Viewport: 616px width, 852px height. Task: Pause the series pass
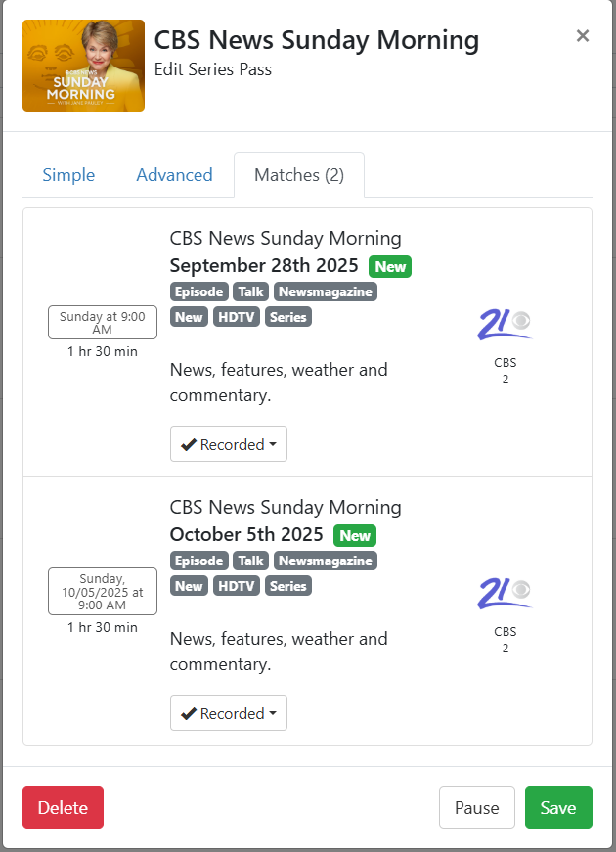click(476, 808)
